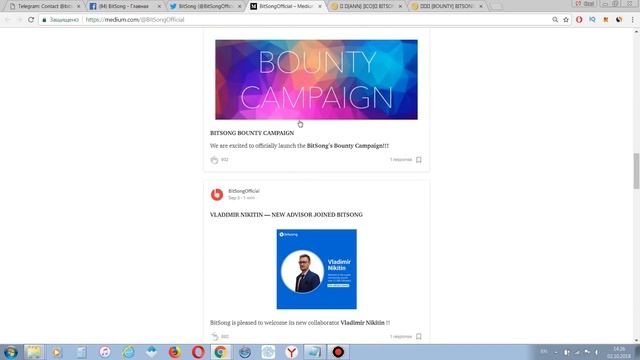Open the BitSongOfficial author avatar
Screen dimensions: 640x360
click(x=217, y=194)
